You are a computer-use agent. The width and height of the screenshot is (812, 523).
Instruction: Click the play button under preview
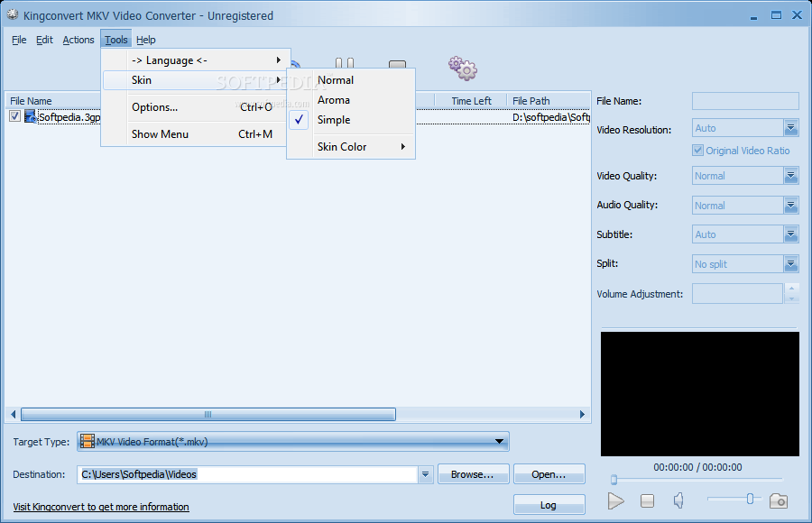615,500
